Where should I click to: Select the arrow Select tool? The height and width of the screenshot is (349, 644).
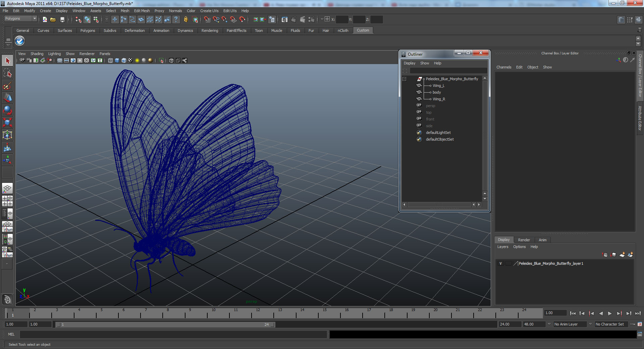7,61
